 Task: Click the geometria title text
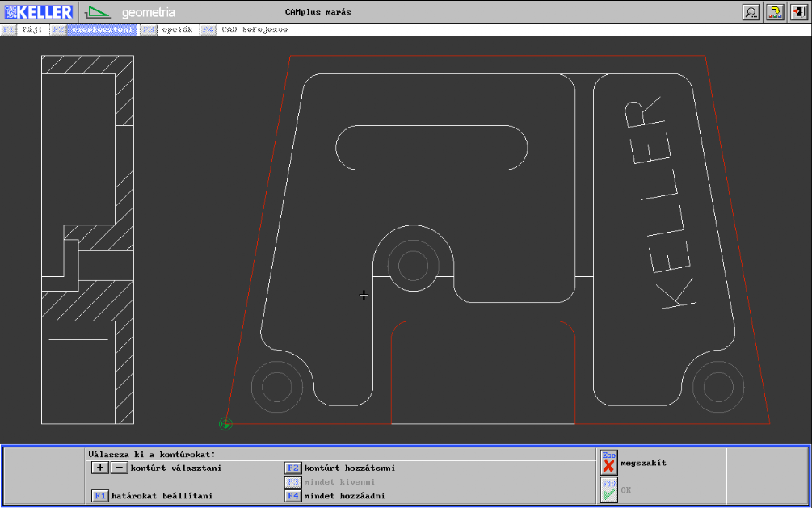[x=148, y=12]
